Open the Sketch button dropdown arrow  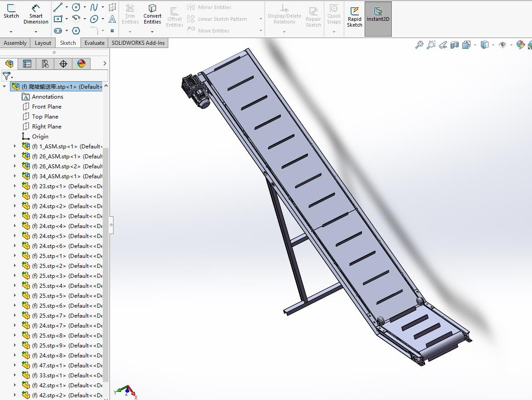(11, 32)
